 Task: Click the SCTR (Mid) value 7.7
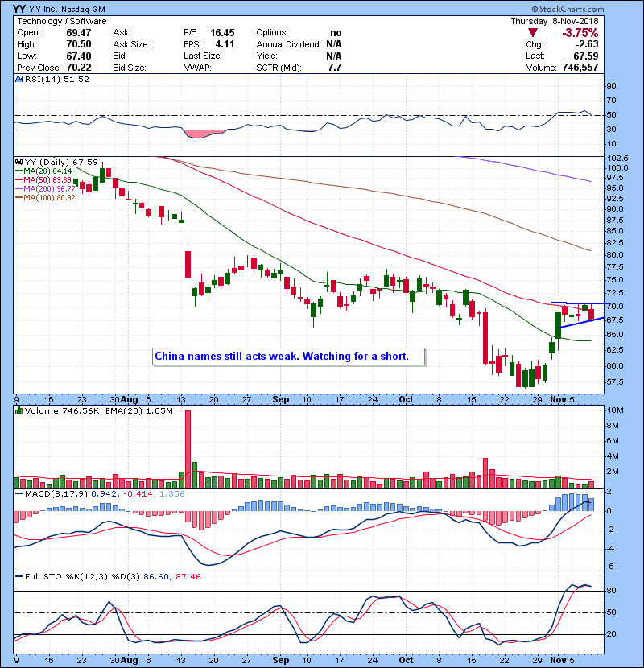tap(335, 68)
